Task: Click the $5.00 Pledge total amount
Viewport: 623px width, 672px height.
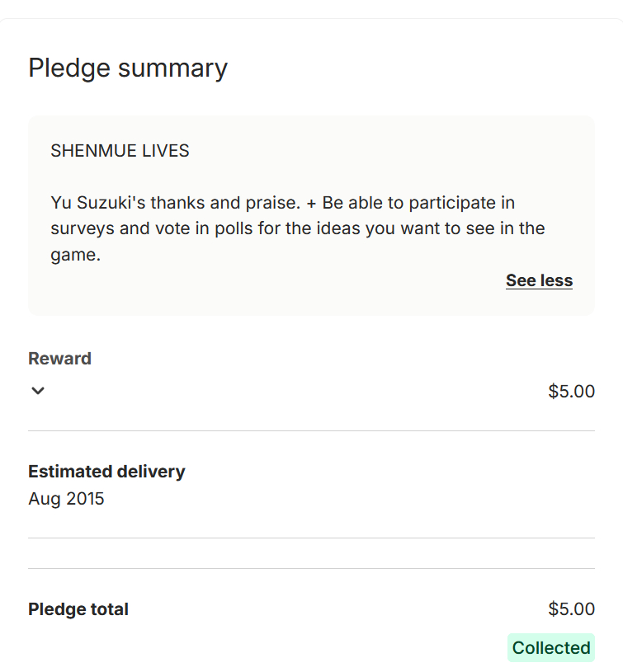Action: (571, 609)
